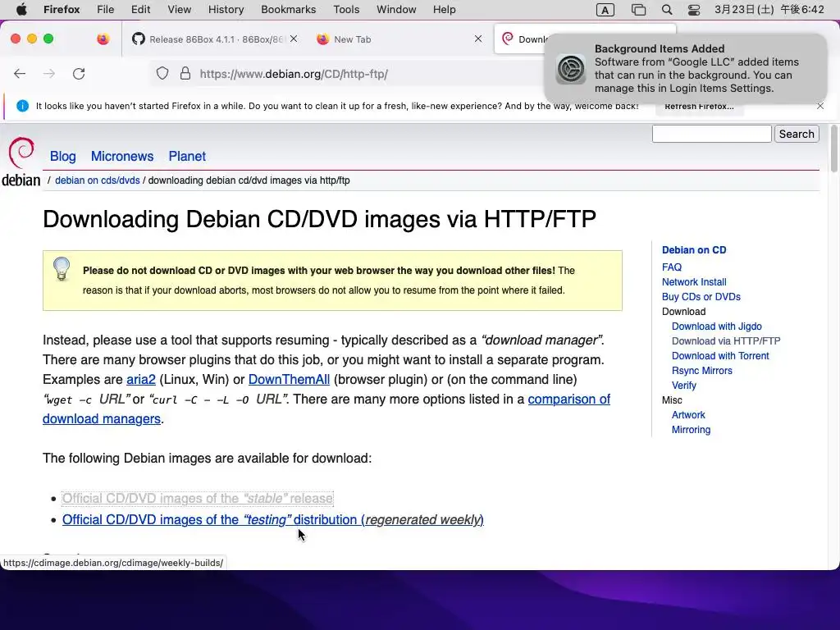
Task: Open the Network Install sidebar link
Action: (694, 282)
